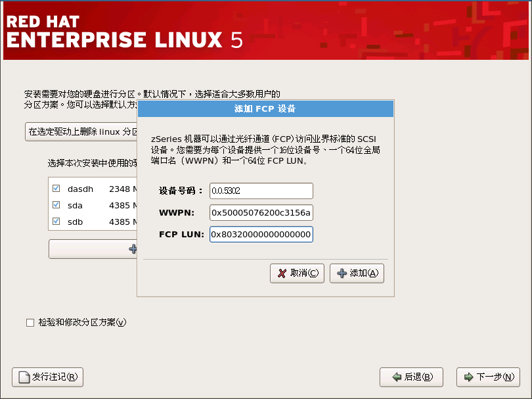Click the WWPN input field

click(x=261, y=212)
